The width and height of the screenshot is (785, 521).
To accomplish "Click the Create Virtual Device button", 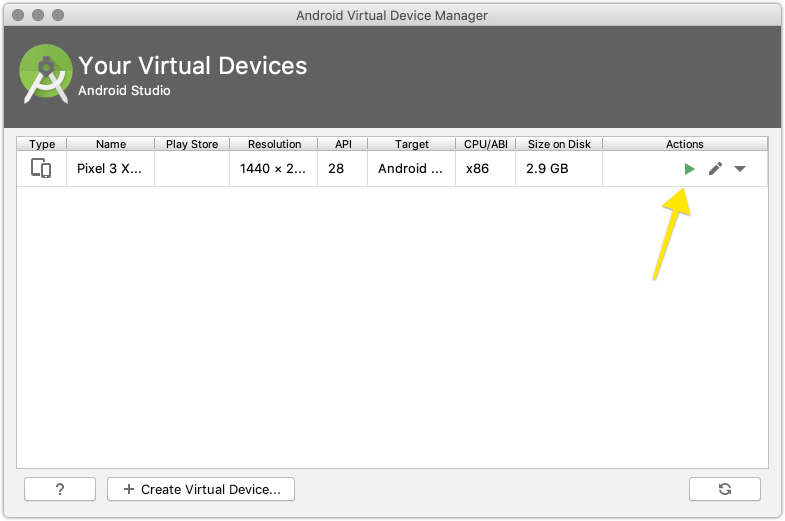I will tap(201, 489).
